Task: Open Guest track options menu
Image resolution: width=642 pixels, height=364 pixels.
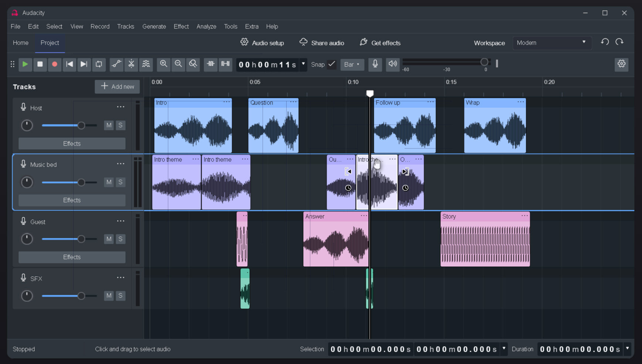Action: point(121,221)
